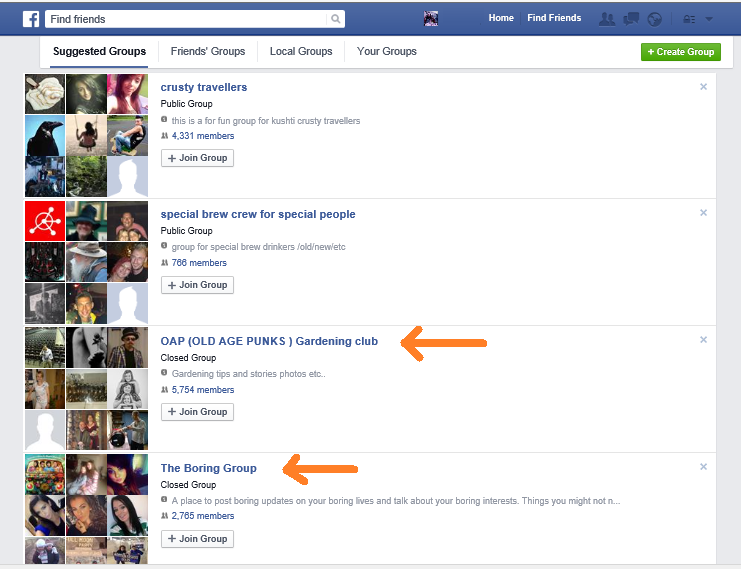Screen dimensions: 741x569
Task: Click the cream dessert thumbnail in crusty travellers
Action: click(x=45, y=94)
